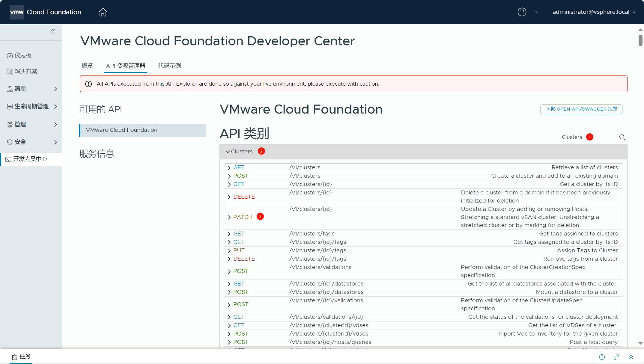
Task: Expand the PATCH /v1/clusters/{id} row
Action: 229,217
